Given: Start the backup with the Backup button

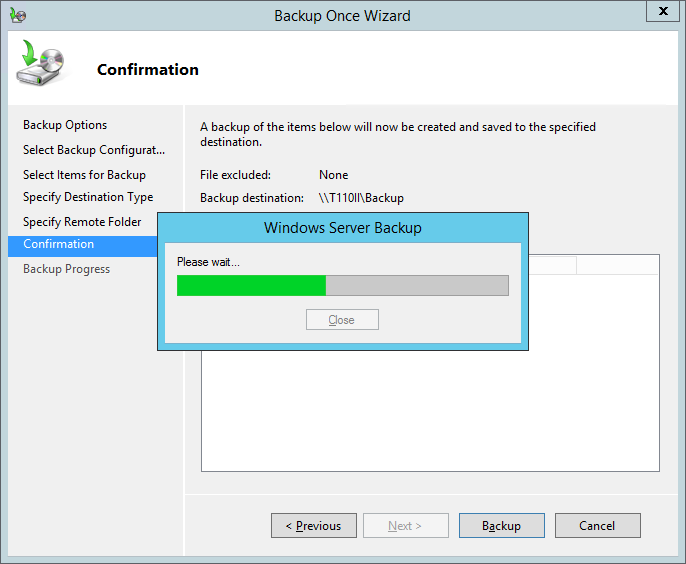Looking at the screenshot, I should coord(501,526).
